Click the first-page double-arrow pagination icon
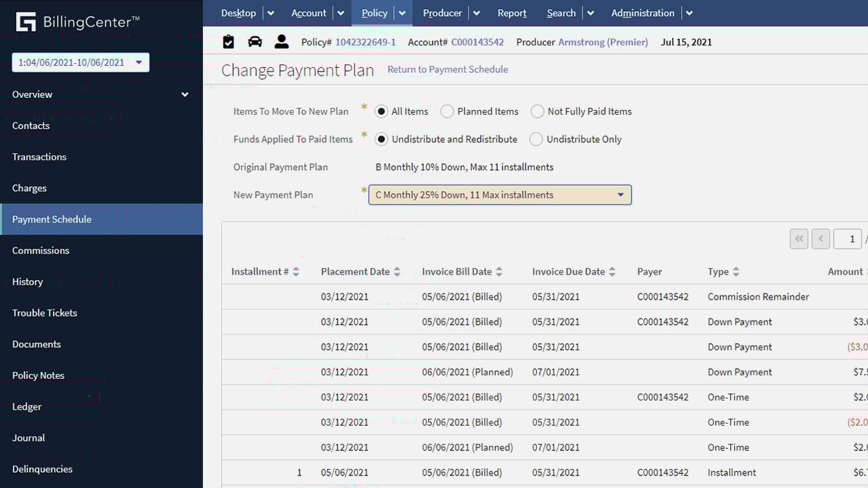The width and height of the screenshot is (868, 488). 799,239
